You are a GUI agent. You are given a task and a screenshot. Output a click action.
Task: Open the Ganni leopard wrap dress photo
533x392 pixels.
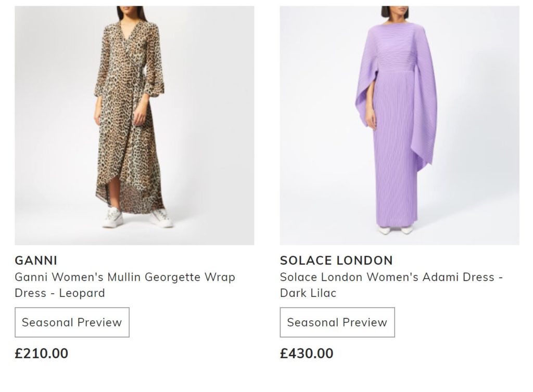(134, 125)
